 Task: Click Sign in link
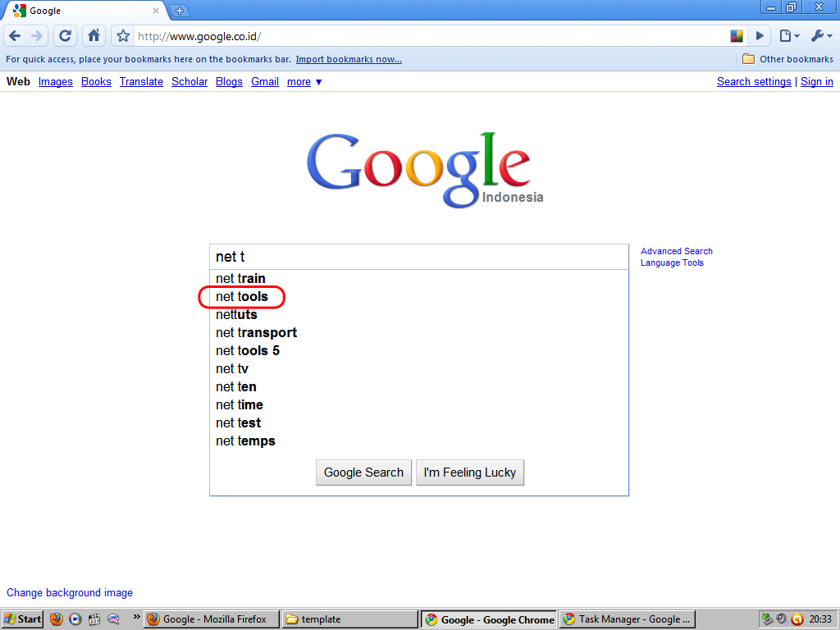[816, 81]
